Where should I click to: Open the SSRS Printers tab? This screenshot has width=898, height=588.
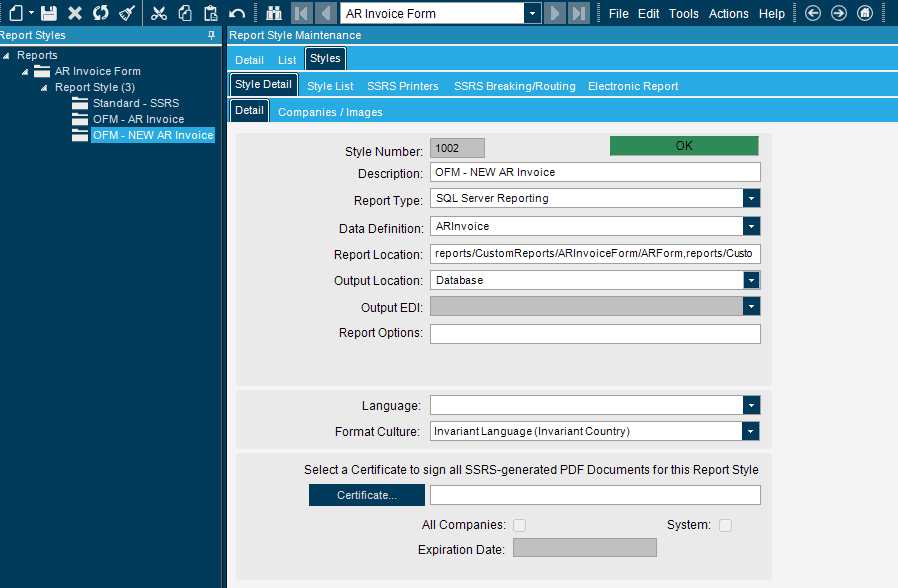click(403, 86)
